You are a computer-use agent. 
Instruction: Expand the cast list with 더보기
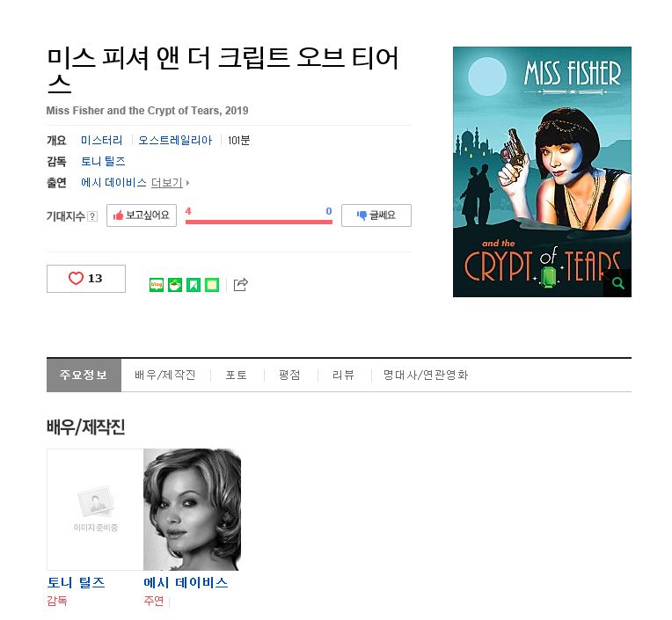click(170, 183)
